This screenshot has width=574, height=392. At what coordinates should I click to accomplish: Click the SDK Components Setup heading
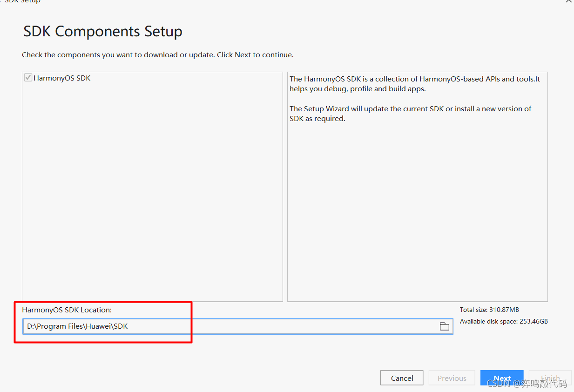coord(103,32)
